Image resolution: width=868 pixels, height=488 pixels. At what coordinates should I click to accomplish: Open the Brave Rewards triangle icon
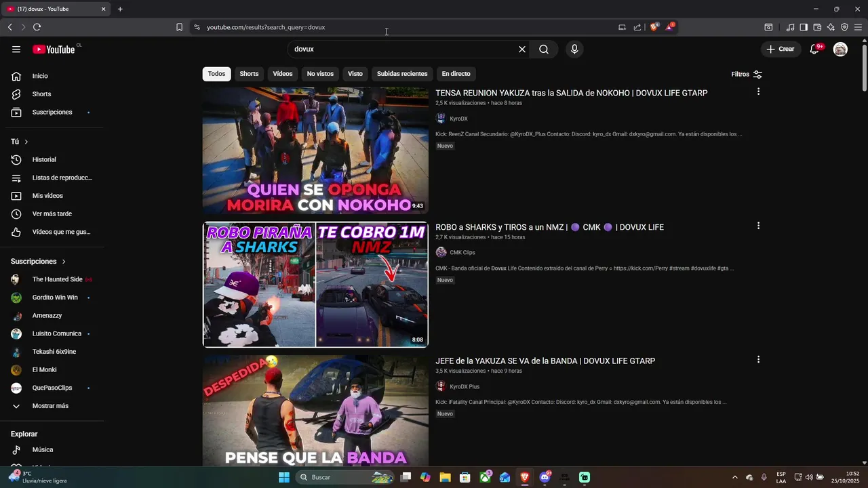coord(670,27)
